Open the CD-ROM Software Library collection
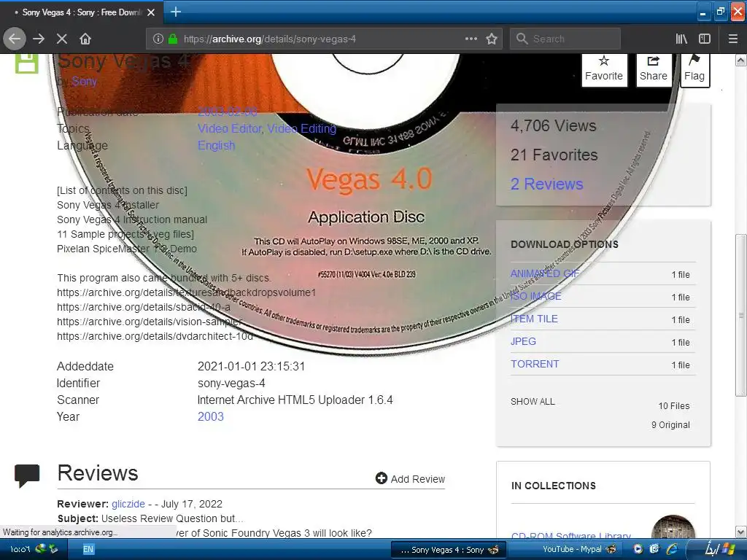 [570, 535]
